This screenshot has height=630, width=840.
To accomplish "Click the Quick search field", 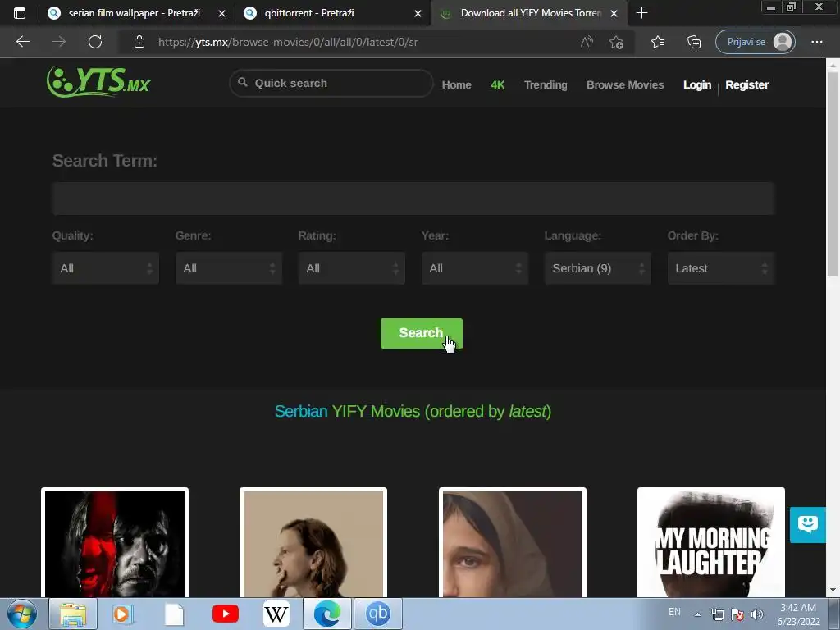I will click(331, 83).
